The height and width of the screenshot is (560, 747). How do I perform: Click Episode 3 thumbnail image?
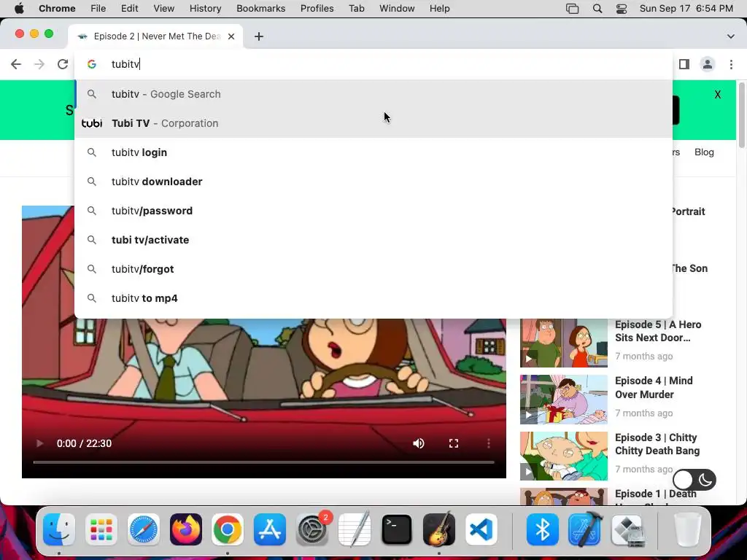[564, 456]
